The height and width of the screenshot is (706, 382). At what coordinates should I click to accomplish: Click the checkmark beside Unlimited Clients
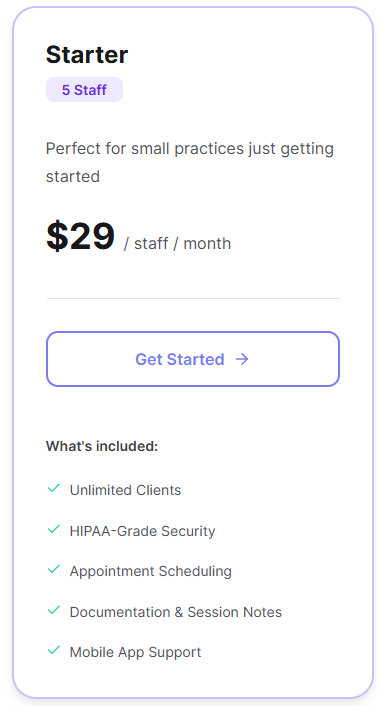click(x=54, y=488)
